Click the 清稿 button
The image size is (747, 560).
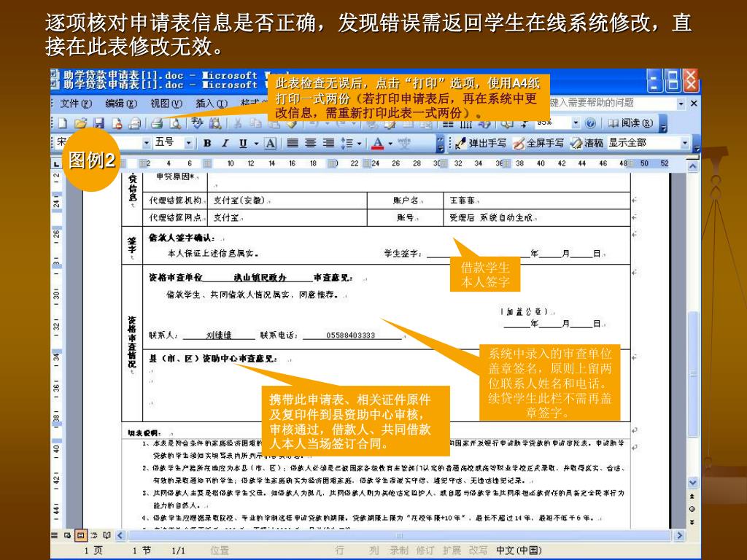pos(587,143)
